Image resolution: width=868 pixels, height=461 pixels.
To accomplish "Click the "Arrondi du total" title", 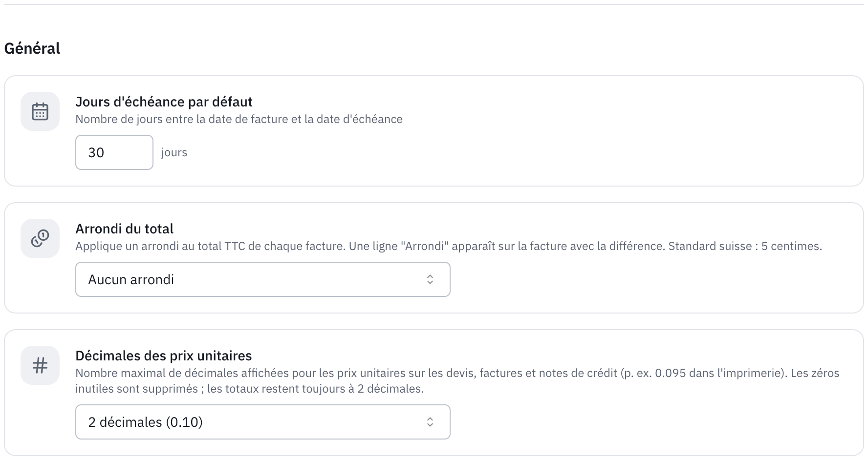I will pyautogui.click(x=125, y=229).
